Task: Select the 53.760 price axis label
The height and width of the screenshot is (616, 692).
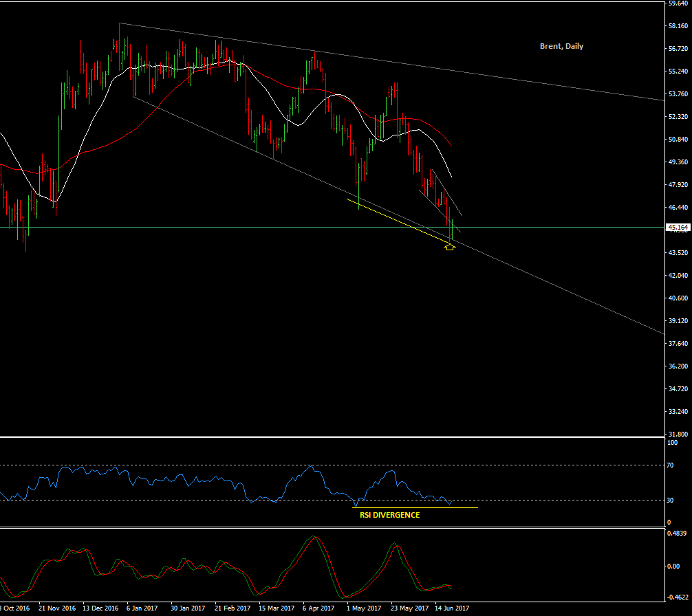Action: (678, 94)
